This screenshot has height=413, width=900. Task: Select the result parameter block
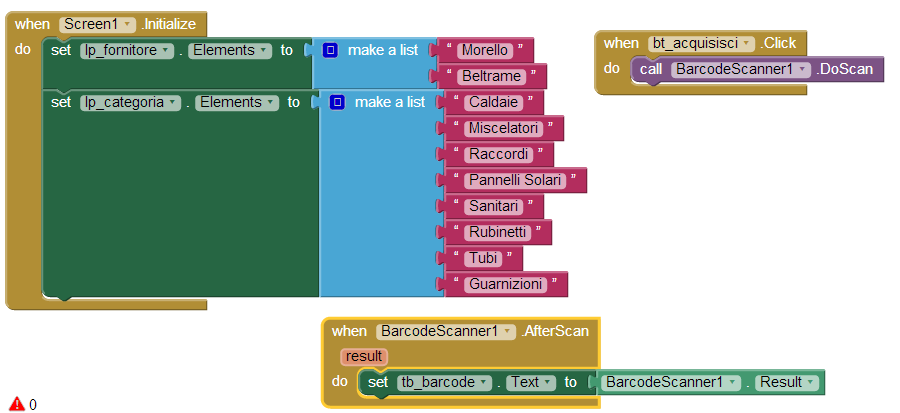tap(364, 357)
